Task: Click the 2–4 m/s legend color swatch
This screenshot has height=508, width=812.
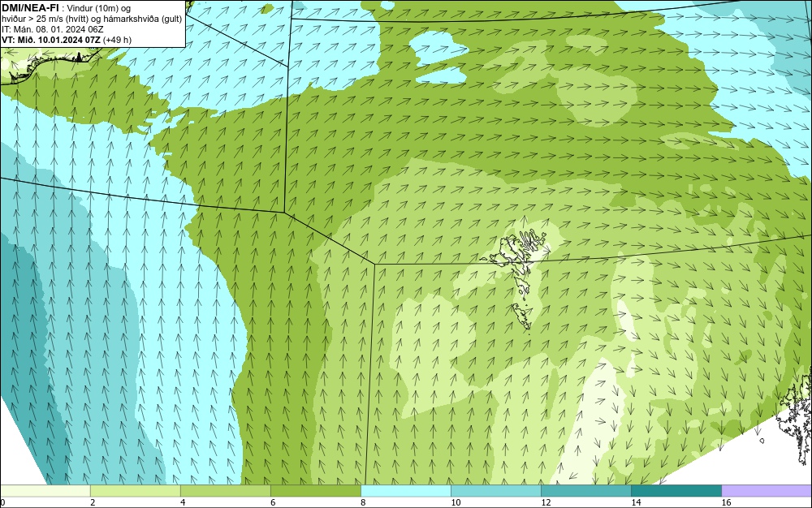Action: pos(135,490)
